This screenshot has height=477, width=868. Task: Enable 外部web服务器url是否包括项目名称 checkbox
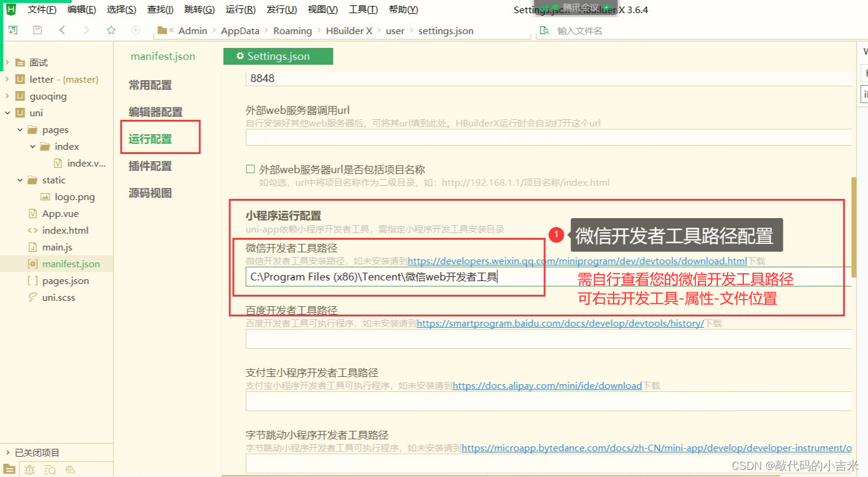point(251,170)
